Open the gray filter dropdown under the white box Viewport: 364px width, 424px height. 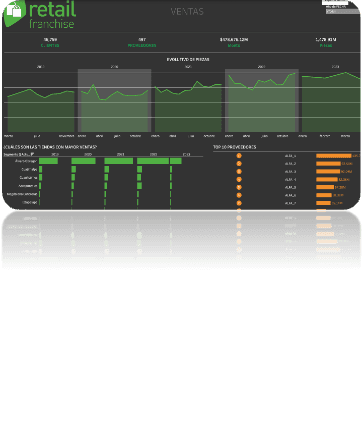(x=343, y=11)
